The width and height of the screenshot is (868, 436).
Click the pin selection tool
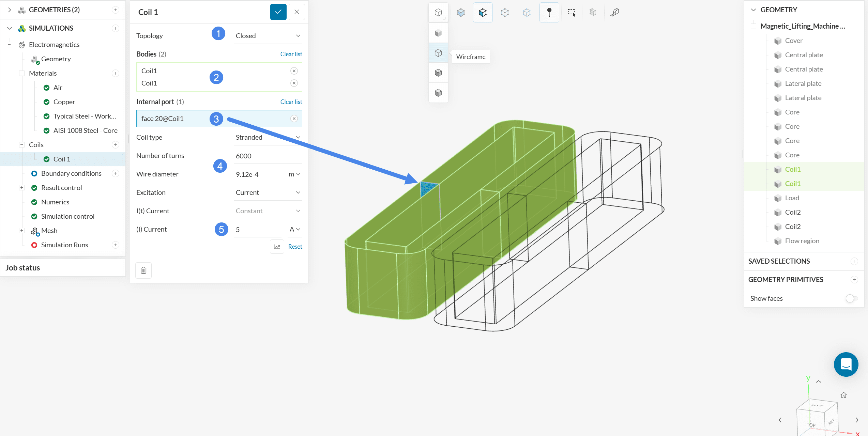549,13
